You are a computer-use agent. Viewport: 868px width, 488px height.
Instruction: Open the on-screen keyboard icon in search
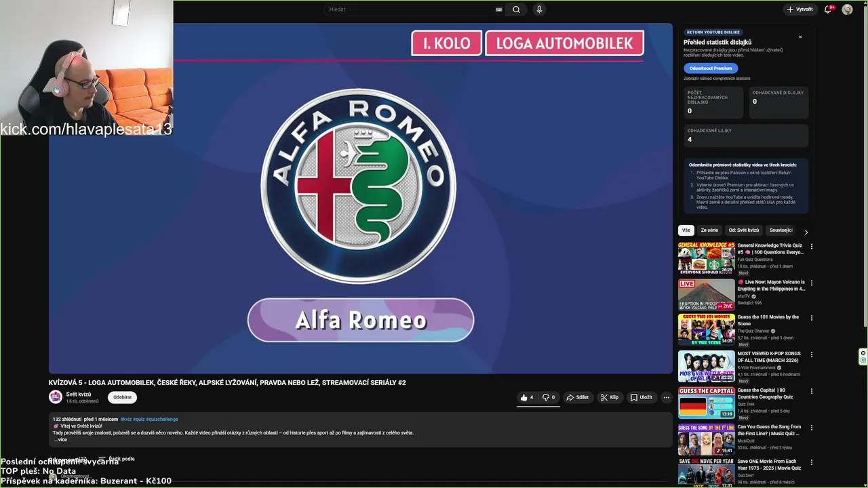click(x=499, y=9)
